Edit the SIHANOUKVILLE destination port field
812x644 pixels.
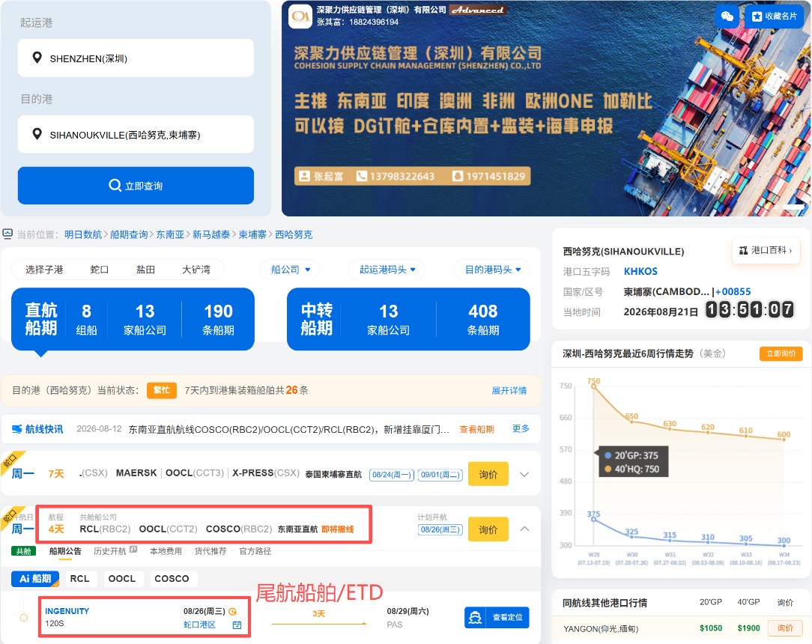[x=136, y=135]
